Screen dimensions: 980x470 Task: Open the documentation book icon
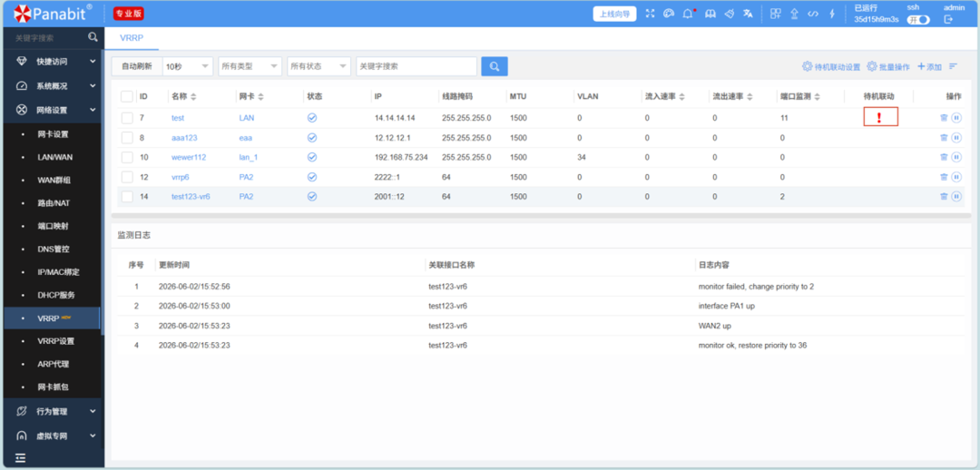click(710, 14)
